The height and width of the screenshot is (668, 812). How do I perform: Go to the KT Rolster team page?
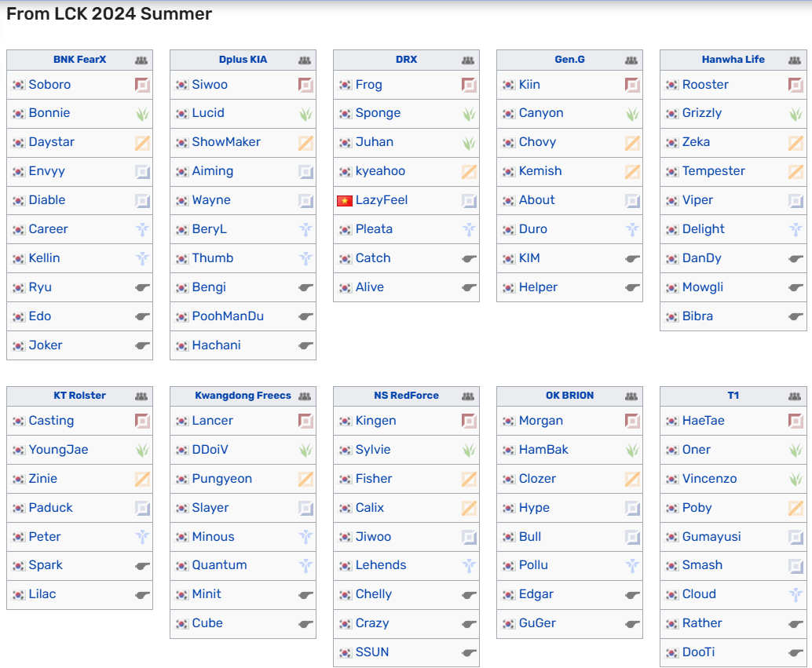[79, 396]
